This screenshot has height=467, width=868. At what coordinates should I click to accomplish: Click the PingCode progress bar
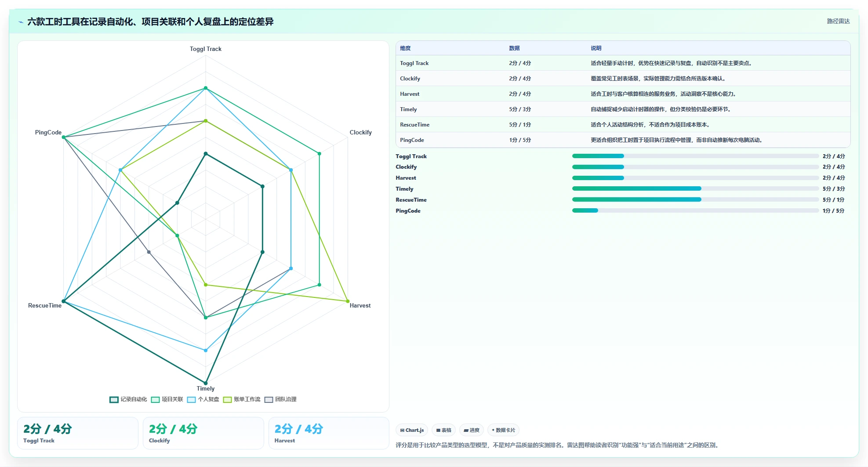695,210
